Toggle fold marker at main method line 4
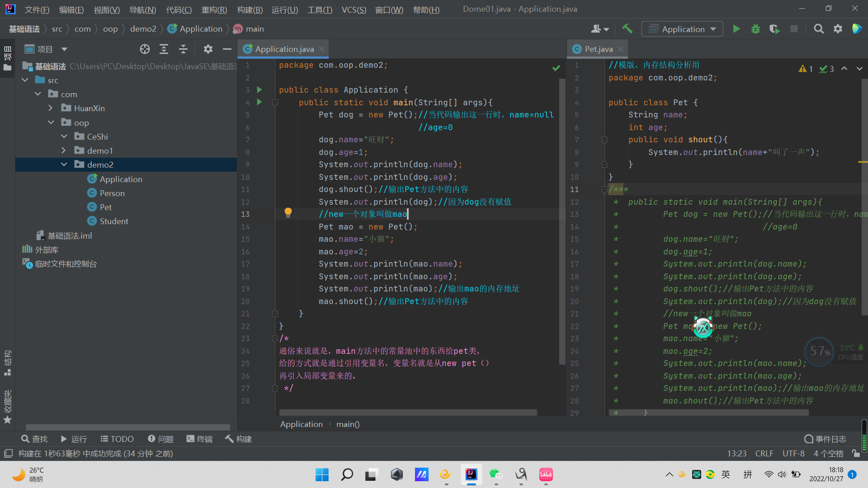 275,103
